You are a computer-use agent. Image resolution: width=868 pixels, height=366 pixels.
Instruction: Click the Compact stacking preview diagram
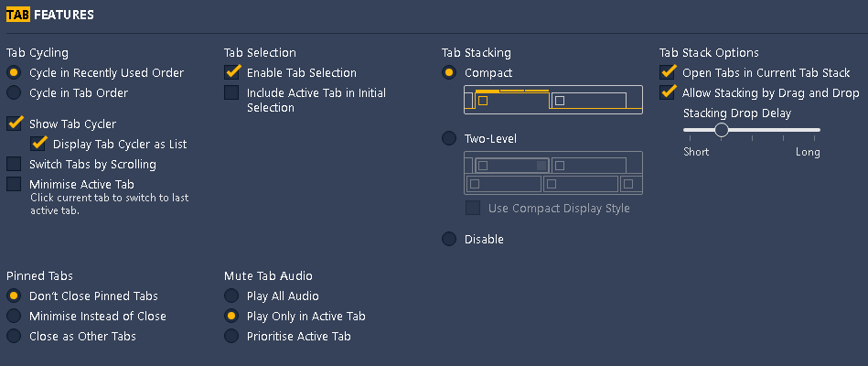pyautogui.click(x=553, y=100)
